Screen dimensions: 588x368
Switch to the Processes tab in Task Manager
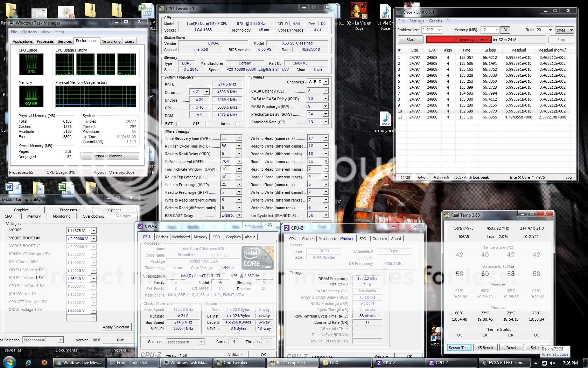(x=45, y=41)
